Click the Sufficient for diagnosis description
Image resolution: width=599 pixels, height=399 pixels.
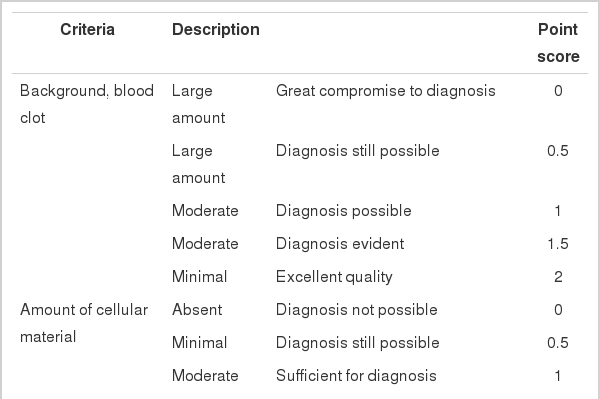pos(356,376)
